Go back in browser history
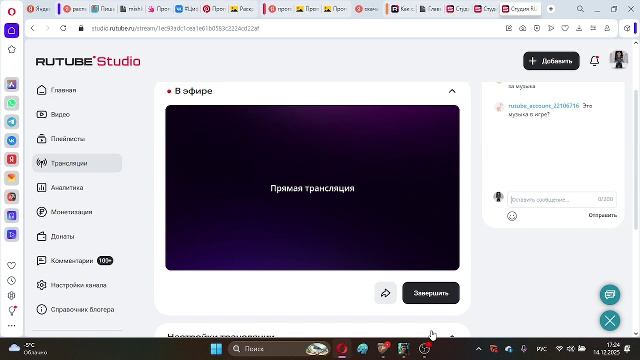This screenshot has height=360, width=640. 33,28
